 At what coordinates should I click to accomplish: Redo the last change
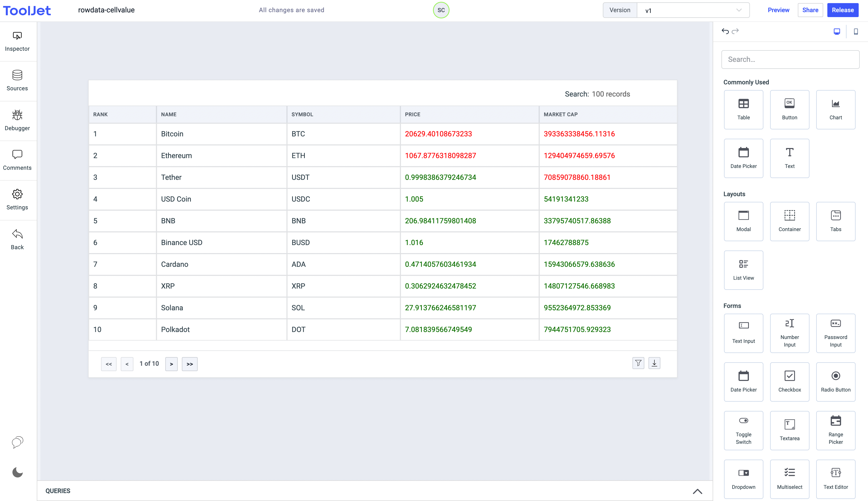(x=735, y=31)
